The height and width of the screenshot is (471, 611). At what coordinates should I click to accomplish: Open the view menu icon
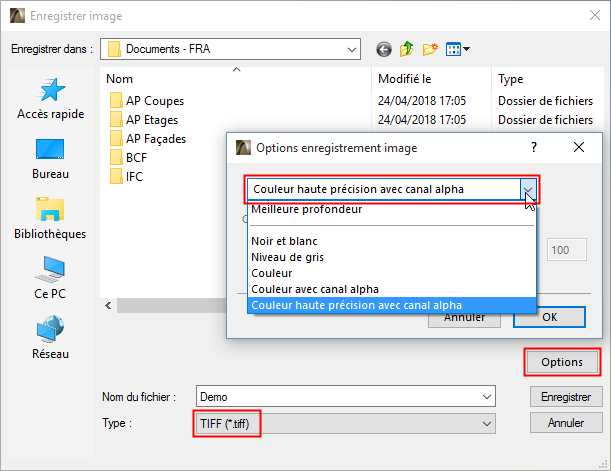(x=457, y=49)
